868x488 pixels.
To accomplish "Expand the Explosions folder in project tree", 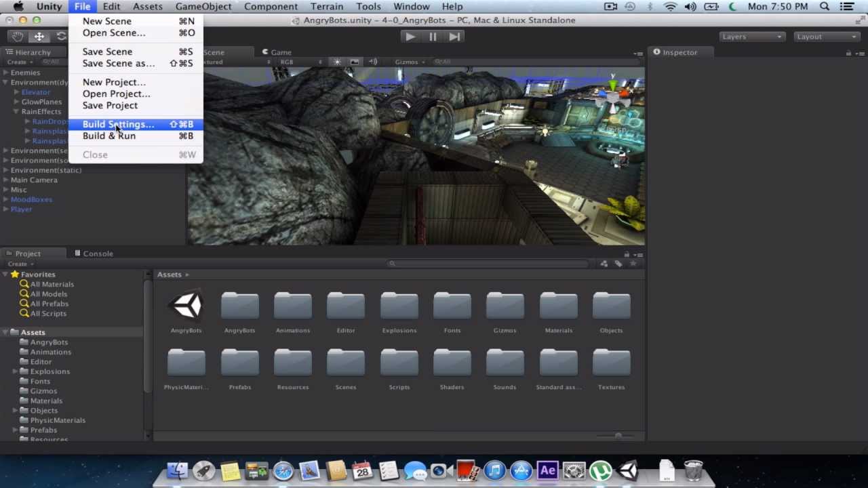I will coord(16,371).
